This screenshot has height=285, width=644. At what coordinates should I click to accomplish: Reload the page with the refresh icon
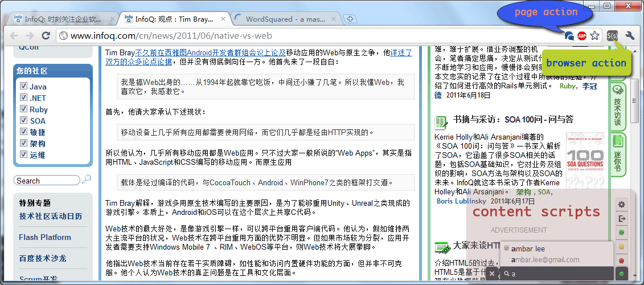46,36
